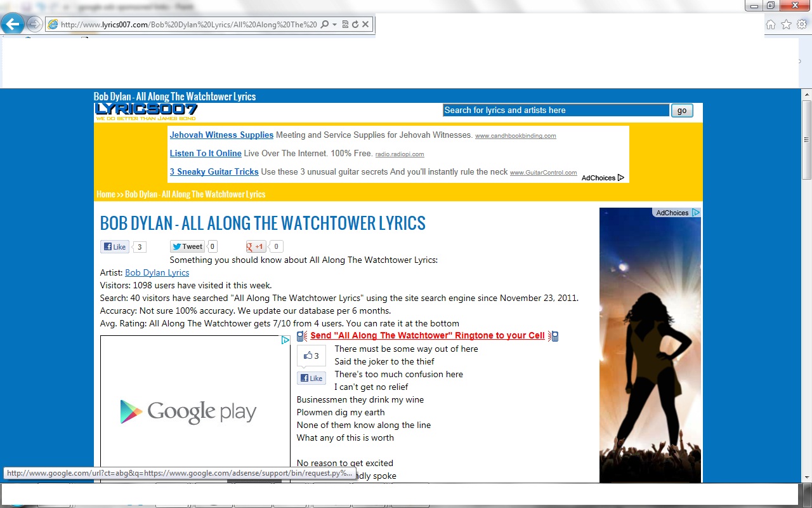Click the Lyrics007 site logo
The image size is (812, 508).
click(x=146, y=111)
